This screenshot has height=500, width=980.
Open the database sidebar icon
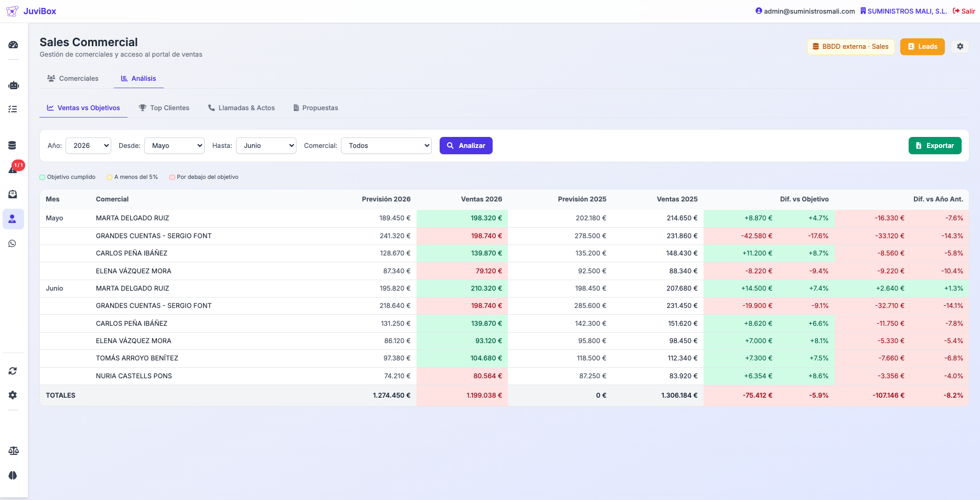click(x=13, y=146)
